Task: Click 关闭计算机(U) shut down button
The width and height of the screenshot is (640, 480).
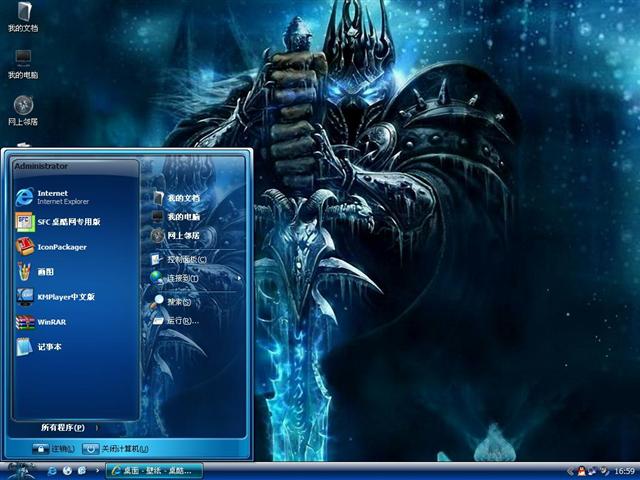Action: (116, 449)
